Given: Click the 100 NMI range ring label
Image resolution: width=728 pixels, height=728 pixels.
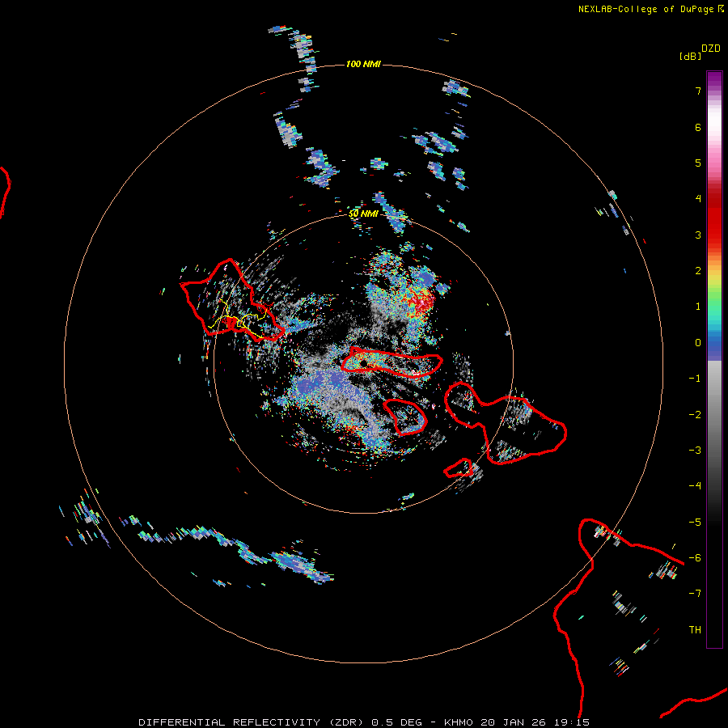Looking at the screenshot, I should click(x=363, y=64).
